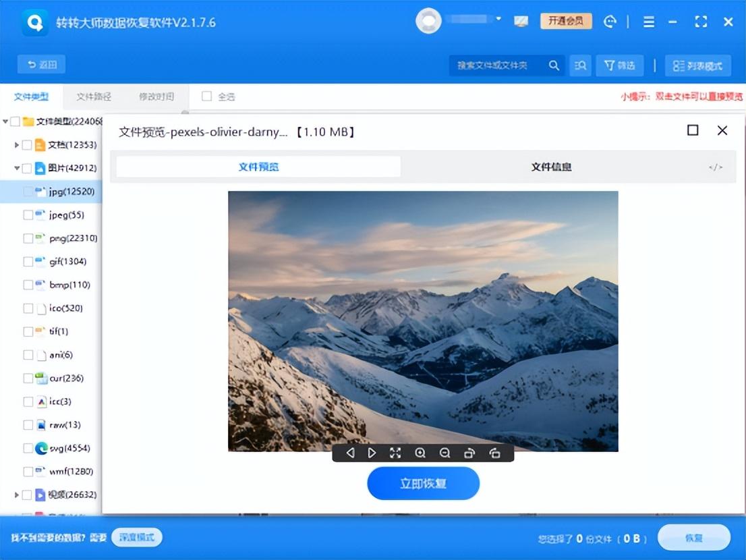This screenshot has height=560, width=746.
Task: Switch to 列表模式 list view
Action: [x=698, y=65]
